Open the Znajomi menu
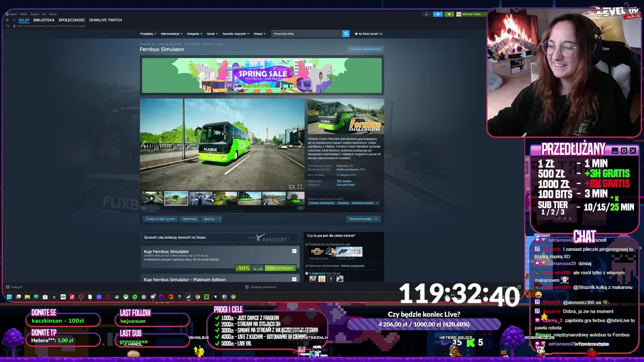 point(35,14)
